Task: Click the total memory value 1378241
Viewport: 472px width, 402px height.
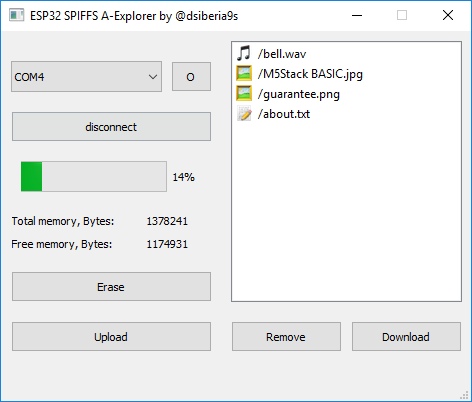Action: pyautogui.click(x=167, y=221)
